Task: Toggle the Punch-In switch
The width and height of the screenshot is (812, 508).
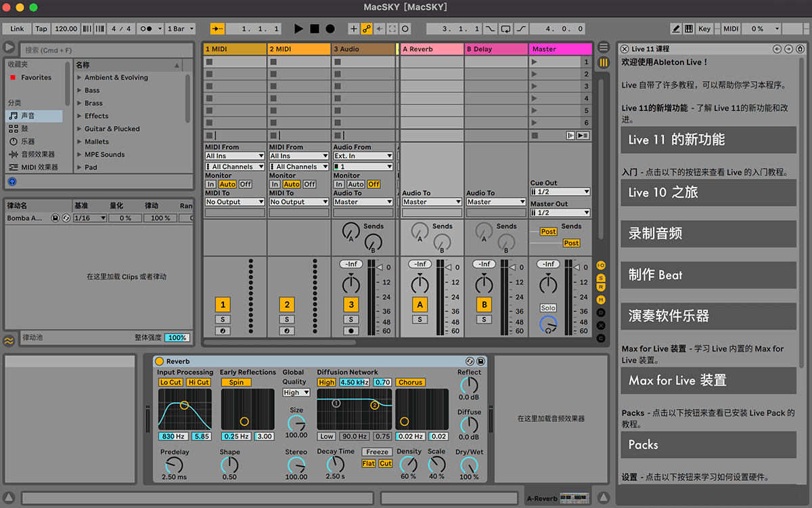Action: pyautogui.click(x=490, y=29)
